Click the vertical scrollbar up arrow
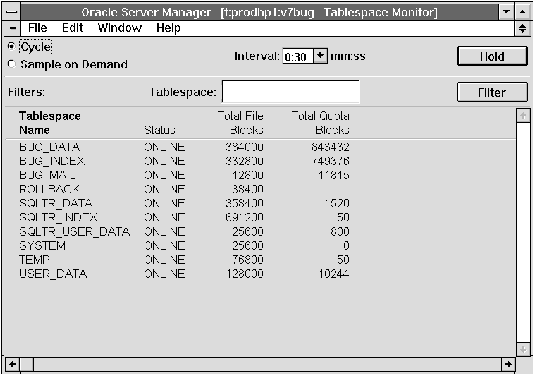Image resolution: width=536 pixels, height=378 pixels. (523, 116)
